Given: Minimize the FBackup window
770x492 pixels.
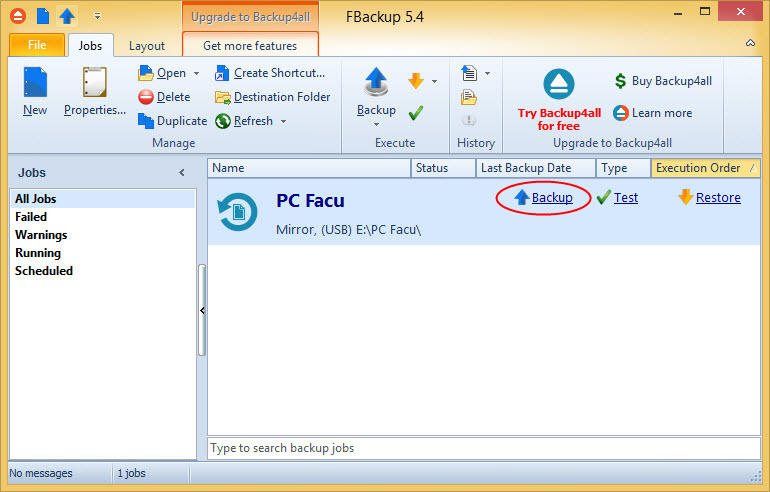Looking at the screenshot, I should click(x=678, y=13).
